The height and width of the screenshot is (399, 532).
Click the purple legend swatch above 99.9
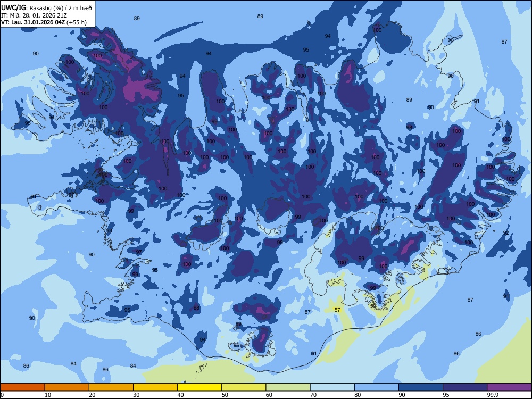(x=509, y=387)
